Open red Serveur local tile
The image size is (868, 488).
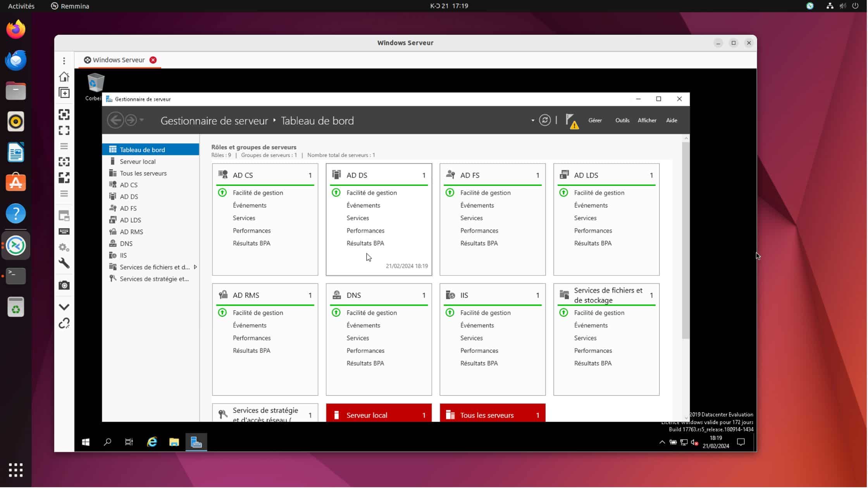[x=379, y=413]
